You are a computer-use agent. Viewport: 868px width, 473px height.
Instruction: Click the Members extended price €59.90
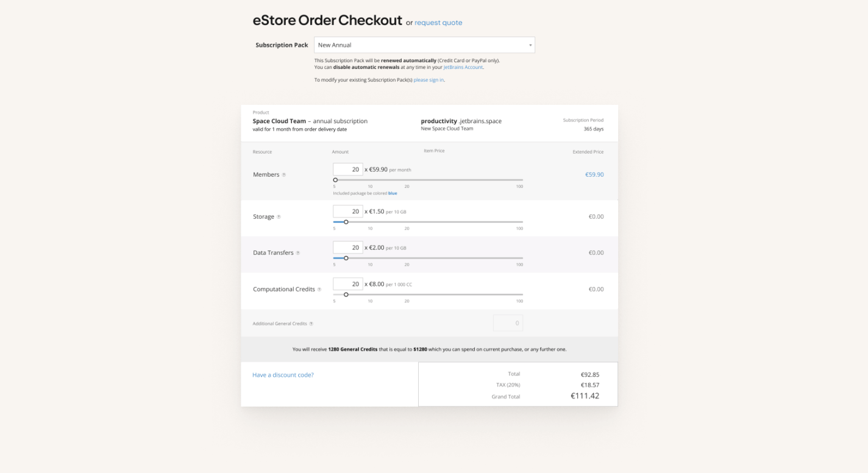click(x=594, y=175)
